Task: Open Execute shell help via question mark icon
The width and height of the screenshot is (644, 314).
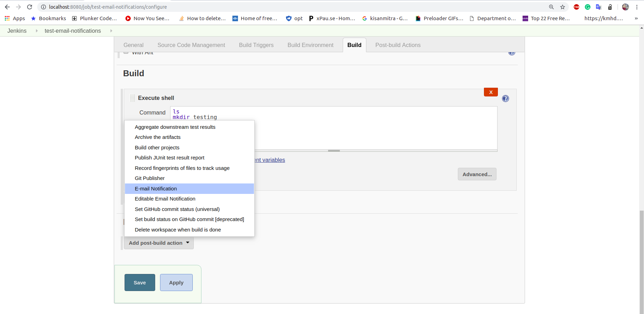Action: (x=505, y=99)
